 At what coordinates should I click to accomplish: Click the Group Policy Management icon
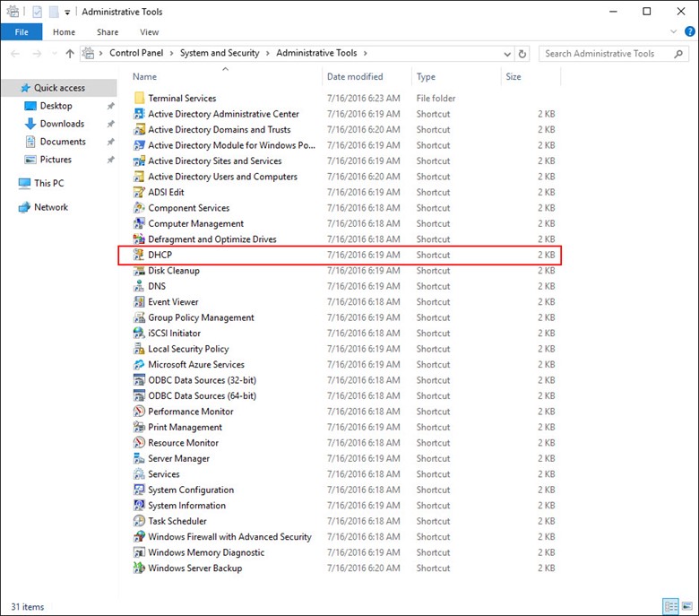tap(139, 317)
